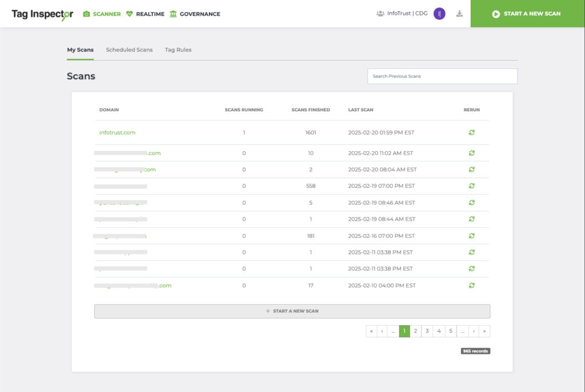Go to the Realtime section
585x392 pixels.
[x=146, y=14]
